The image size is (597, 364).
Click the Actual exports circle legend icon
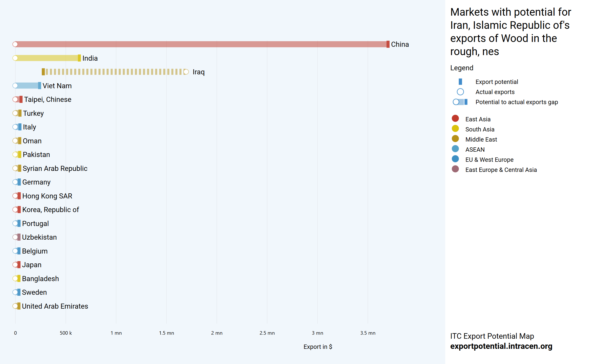click(x=460, y=92)
